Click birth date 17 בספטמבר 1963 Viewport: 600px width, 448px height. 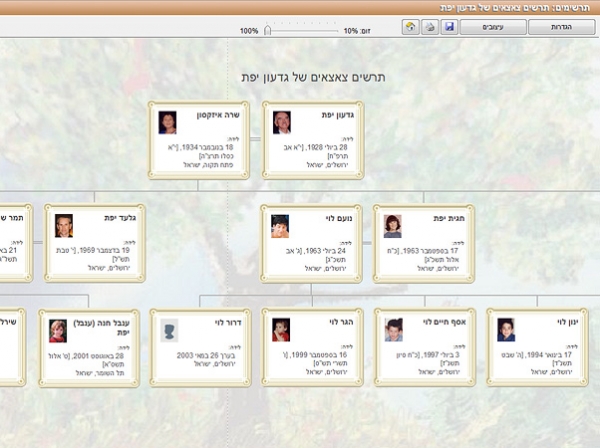[x=432, y=251]
